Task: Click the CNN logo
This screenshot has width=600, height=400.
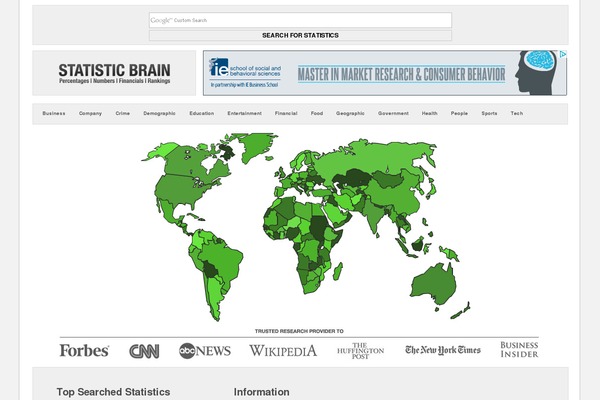Action: tap(144, 351)
